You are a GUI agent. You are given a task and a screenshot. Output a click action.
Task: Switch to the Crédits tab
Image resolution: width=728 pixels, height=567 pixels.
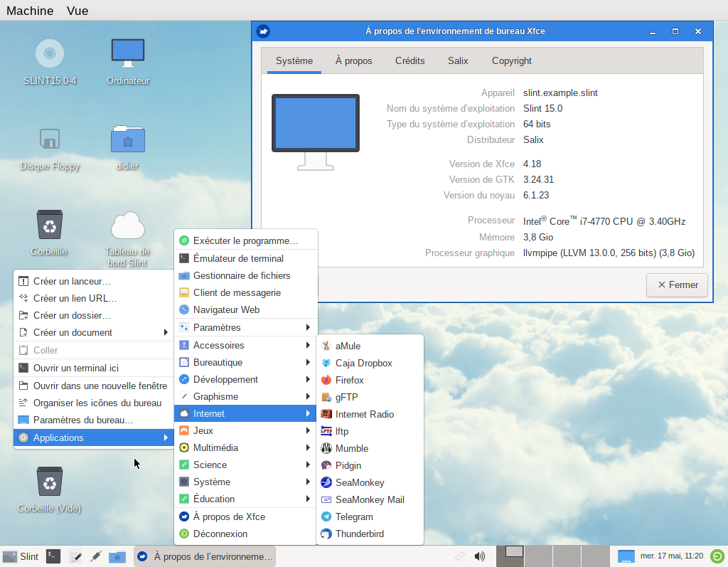[x=409, y=60]
